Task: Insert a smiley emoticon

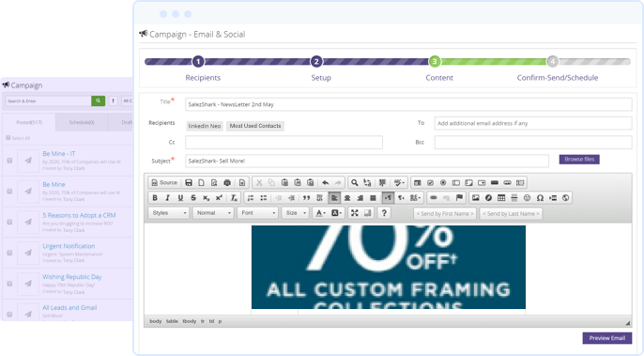Action: 527,198
